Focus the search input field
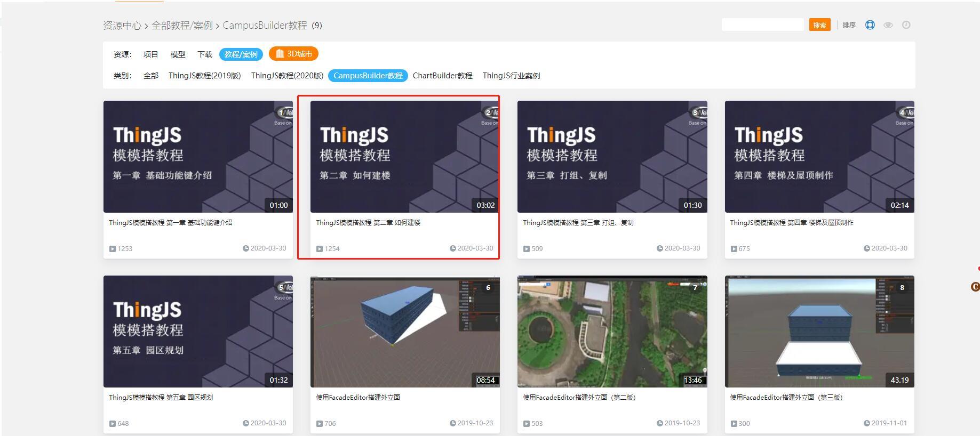Image resolution: width=980 pixels, height=436 pixels. tap(763, 25)
